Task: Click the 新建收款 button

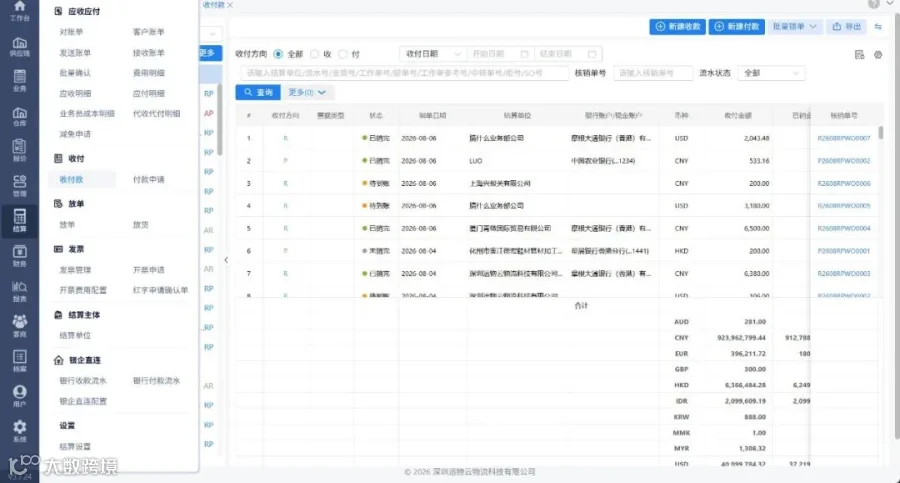Action: pos(677,26)
